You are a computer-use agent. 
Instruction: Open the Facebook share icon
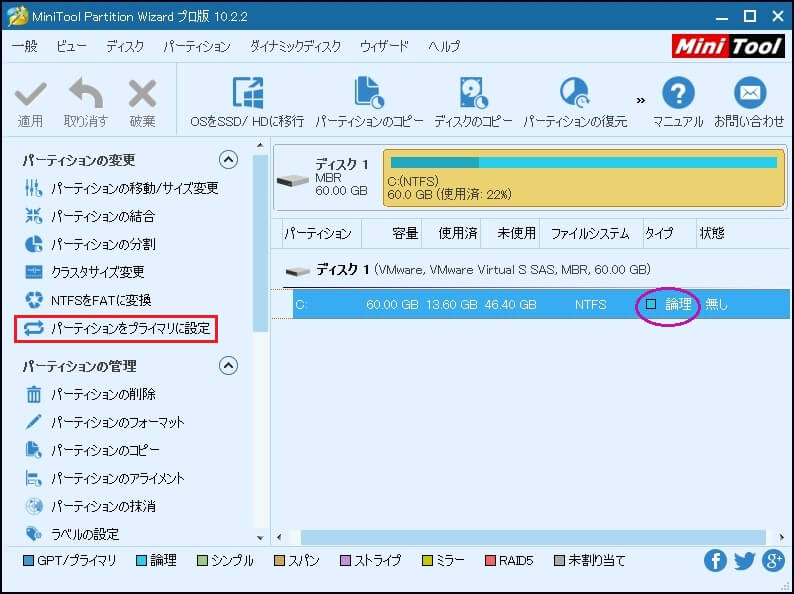point(715,560)
